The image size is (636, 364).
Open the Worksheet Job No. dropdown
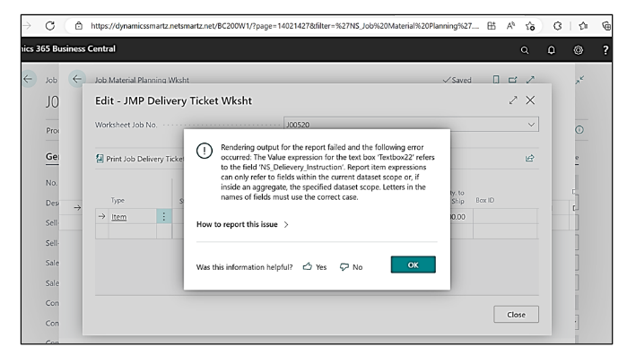[531, 126]
